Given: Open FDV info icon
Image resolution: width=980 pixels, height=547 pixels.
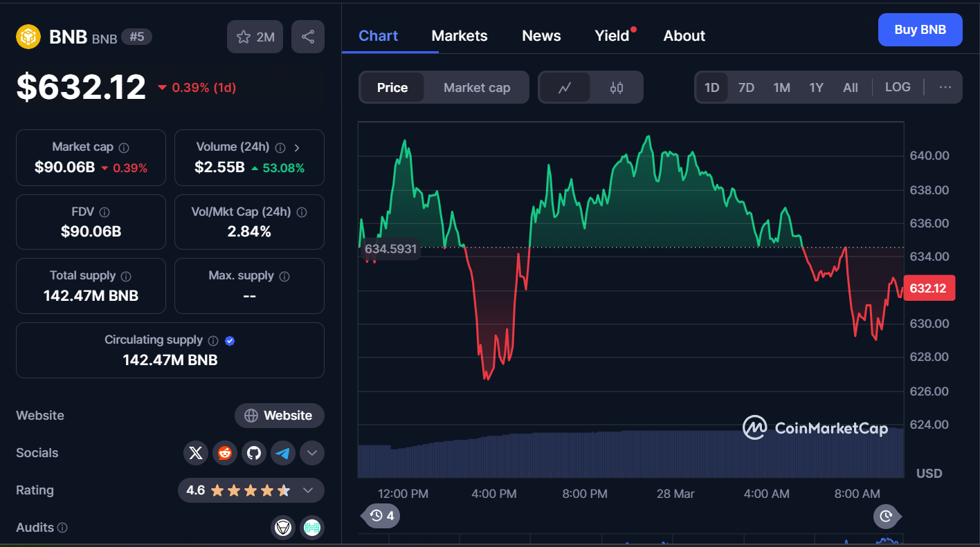Looking at the screenshot, I should [x=105, y=212].
